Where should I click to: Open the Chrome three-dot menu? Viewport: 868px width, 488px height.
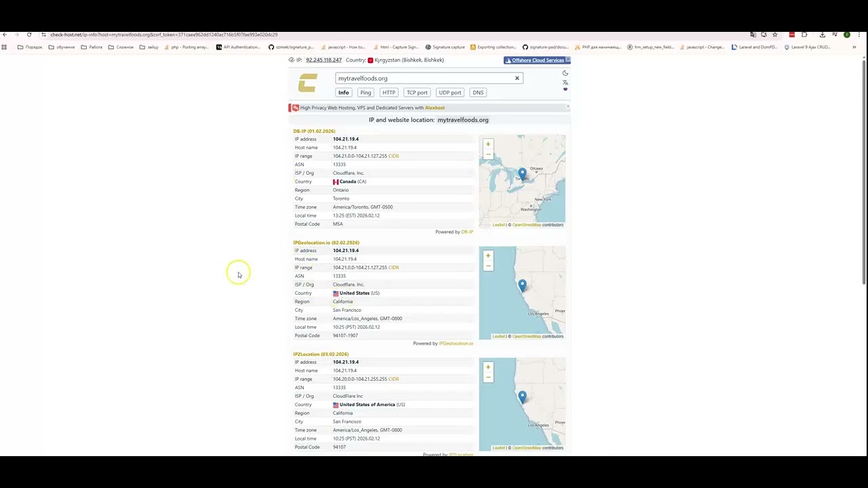(x=859, y=35)
